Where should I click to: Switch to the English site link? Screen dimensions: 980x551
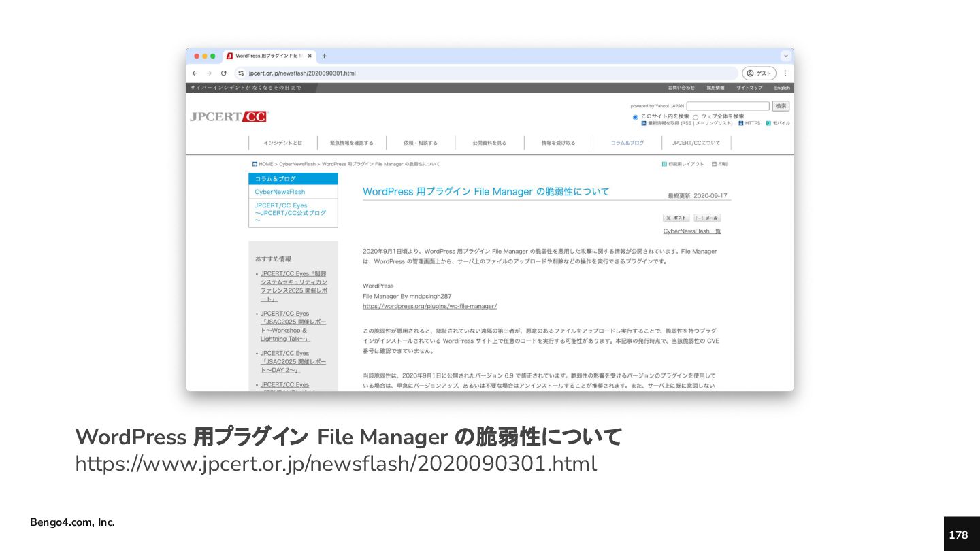tap(782, 88)
